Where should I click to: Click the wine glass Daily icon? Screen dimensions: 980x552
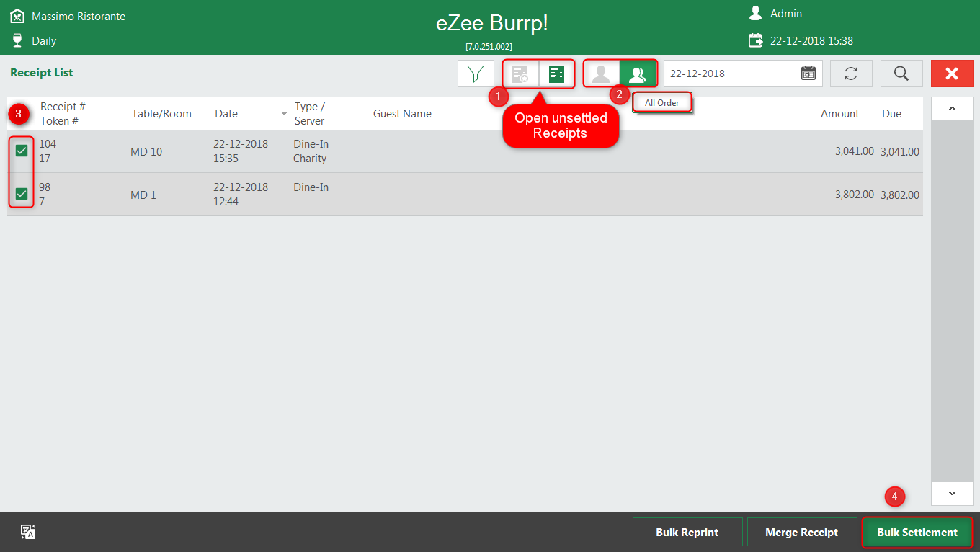pos(17,40)
